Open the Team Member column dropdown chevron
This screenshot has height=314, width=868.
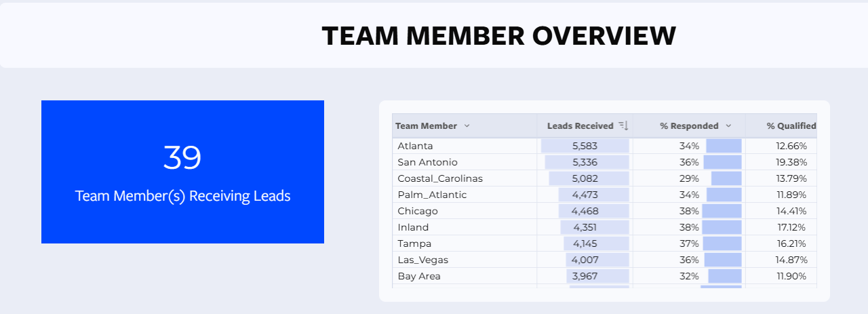pyautogui.click(x=467, y=126)
